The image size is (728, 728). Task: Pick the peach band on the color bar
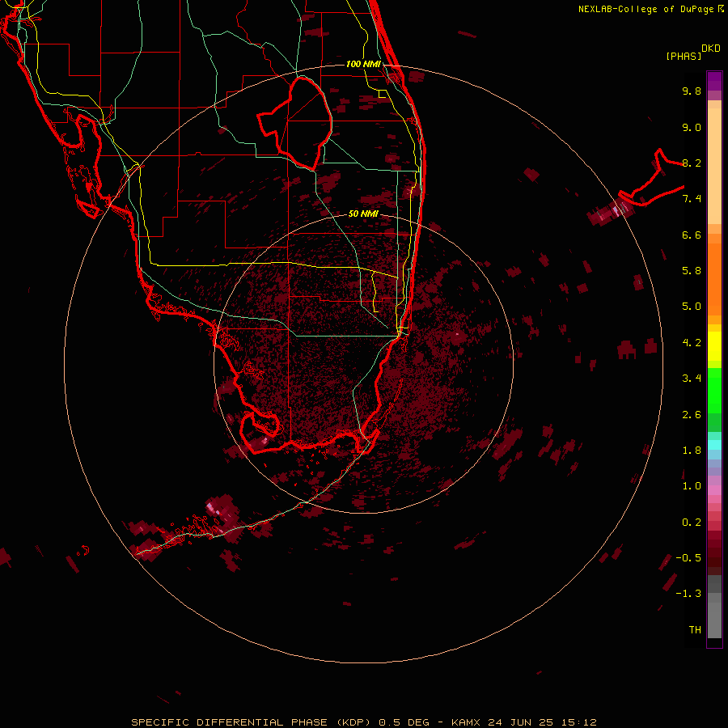[714, 166]
